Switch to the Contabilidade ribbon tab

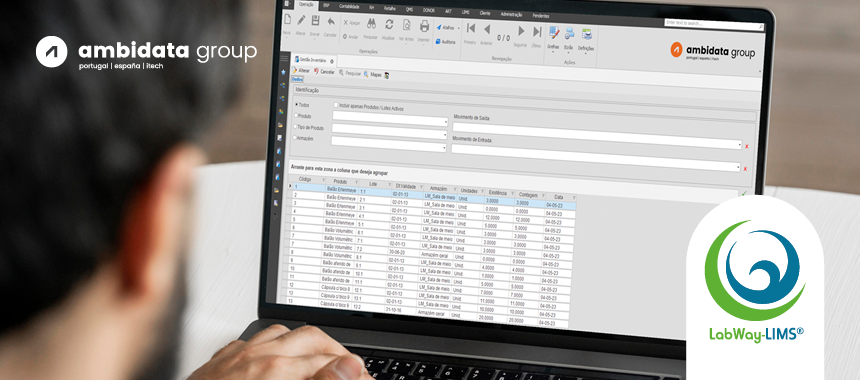[x=349, y=7]
